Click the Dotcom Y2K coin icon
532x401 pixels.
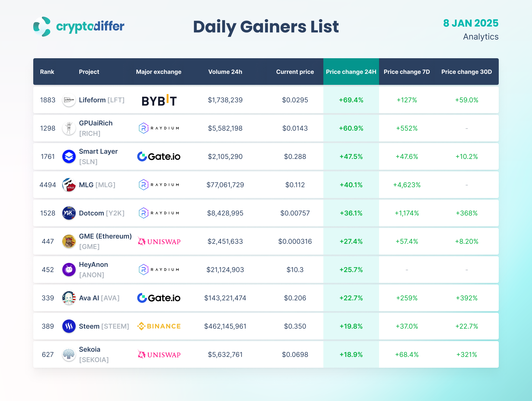coord(69,213)
